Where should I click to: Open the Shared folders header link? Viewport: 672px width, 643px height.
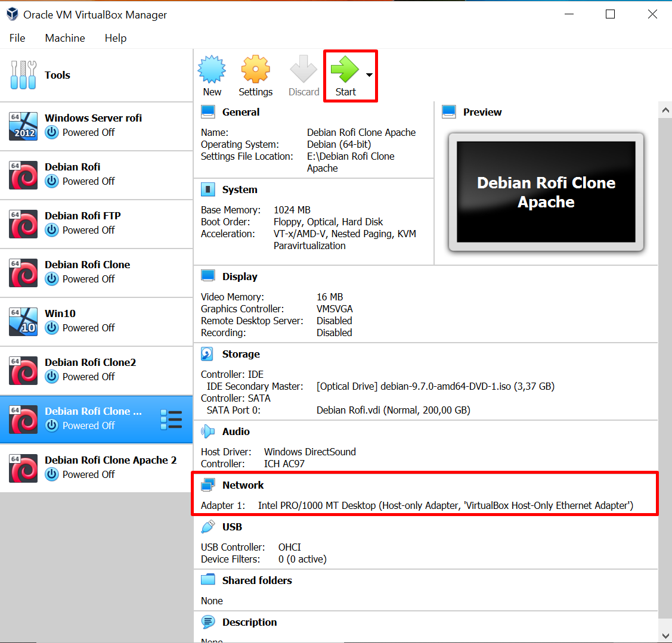pos(257,580)
